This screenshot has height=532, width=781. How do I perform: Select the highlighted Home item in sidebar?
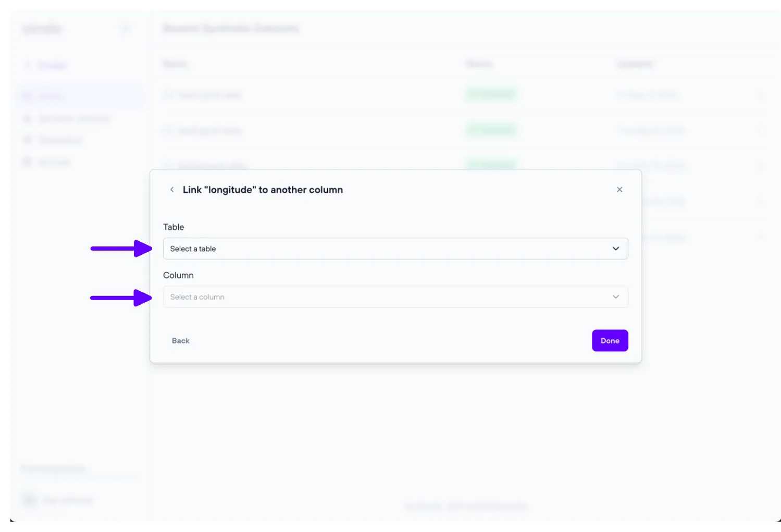(x=51, y=96)
